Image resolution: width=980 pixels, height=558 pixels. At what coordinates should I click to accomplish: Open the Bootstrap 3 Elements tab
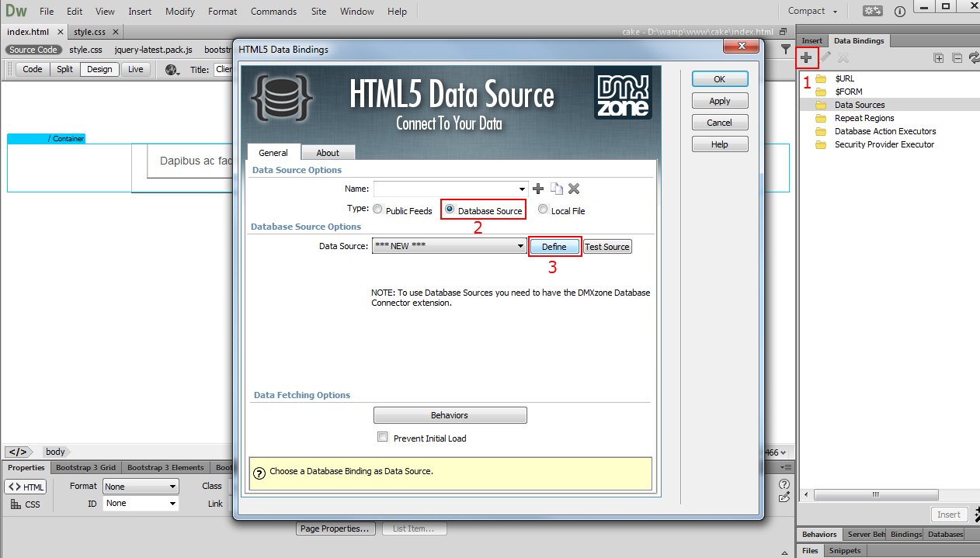(x=165, y=468)
